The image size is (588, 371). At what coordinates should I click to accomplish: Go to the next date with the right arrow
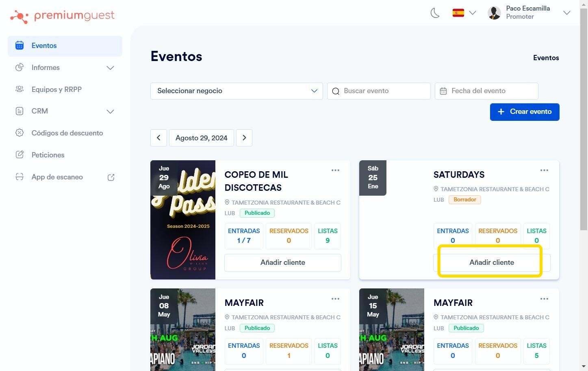tap(244, 138)
